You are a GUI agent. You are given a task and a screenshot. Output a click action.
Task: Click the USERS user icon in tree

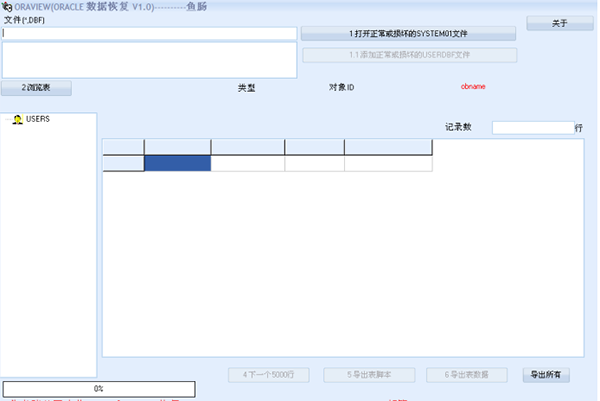pyautogui.click(x=17, y=119)
